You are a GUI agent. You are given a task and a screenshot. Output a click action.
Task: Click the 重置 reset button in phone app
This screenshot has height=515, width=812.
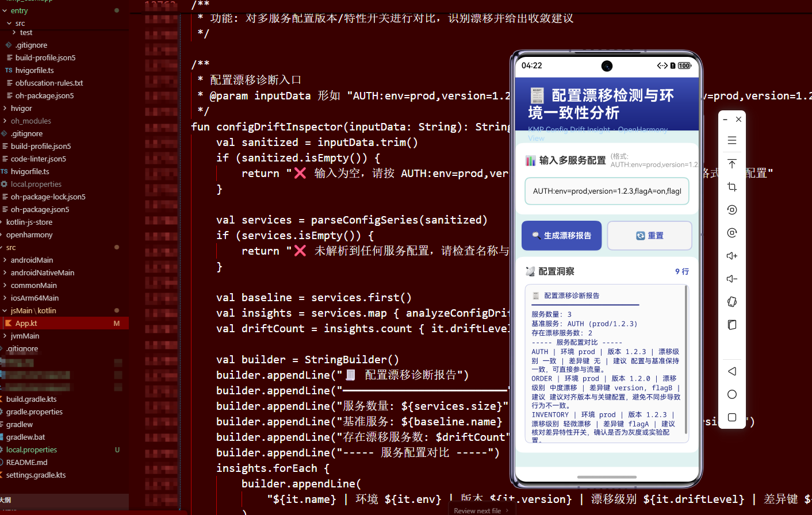click(649, 236)
